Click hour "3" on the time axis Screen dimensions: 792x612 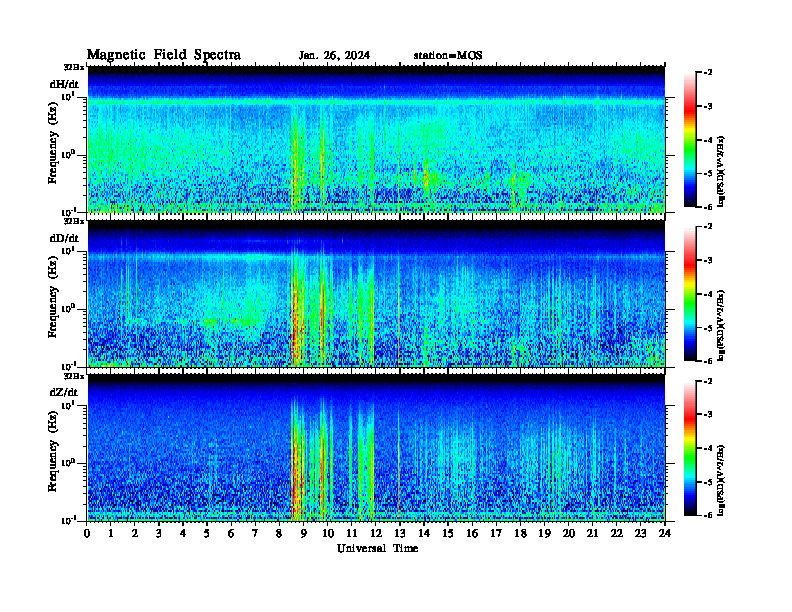pos(159,533)
